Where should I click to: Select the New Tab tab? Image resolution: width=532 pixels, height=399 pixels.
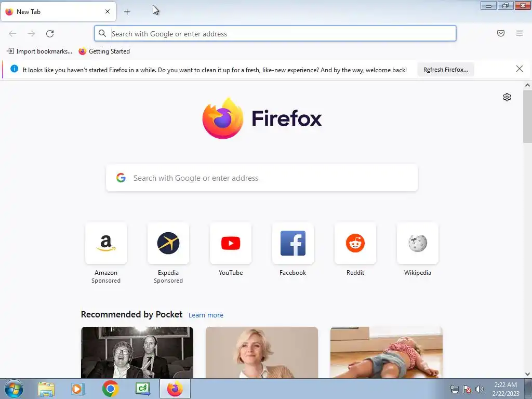58,11
